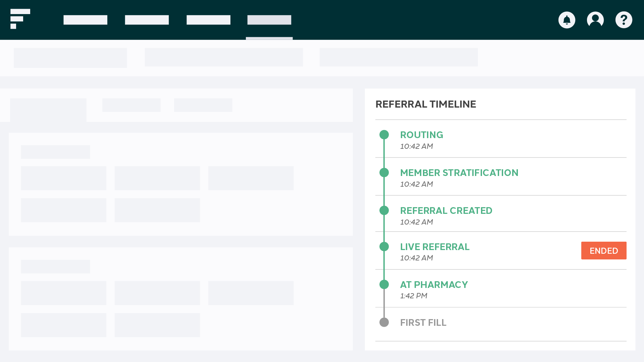This screenshot has width=644, height=362.
Task: Open the notifications bell icon
Action: tap(567, 20)
